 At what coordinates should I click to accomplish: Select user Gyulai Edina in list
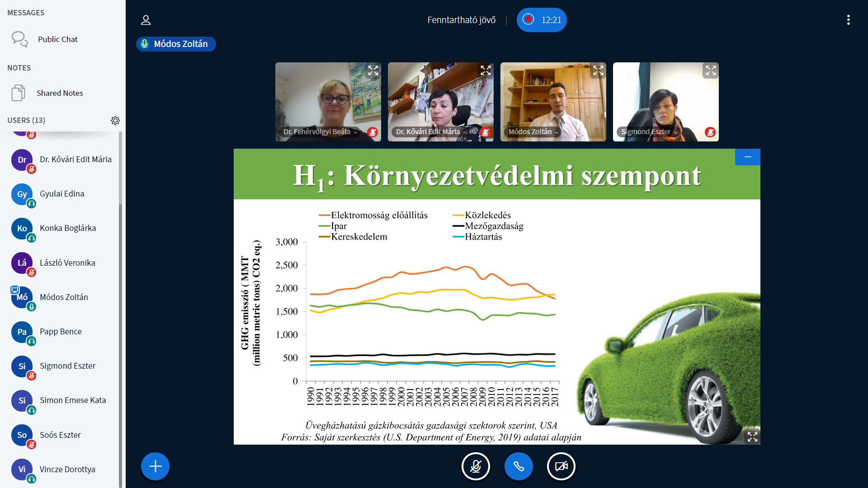point(62,194)
